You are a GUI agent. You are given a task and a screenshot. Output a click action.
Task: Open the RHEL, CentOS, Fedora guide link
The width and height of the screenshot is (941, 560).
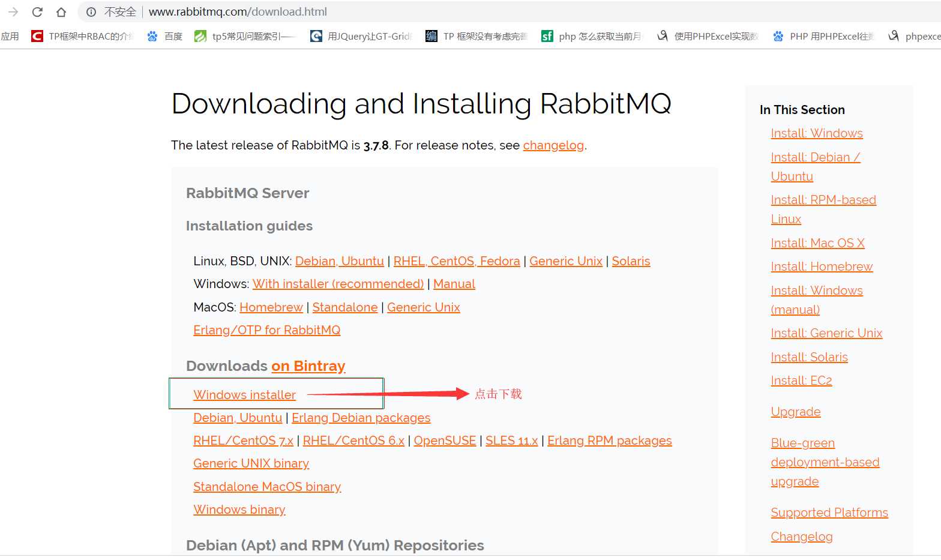457,261
